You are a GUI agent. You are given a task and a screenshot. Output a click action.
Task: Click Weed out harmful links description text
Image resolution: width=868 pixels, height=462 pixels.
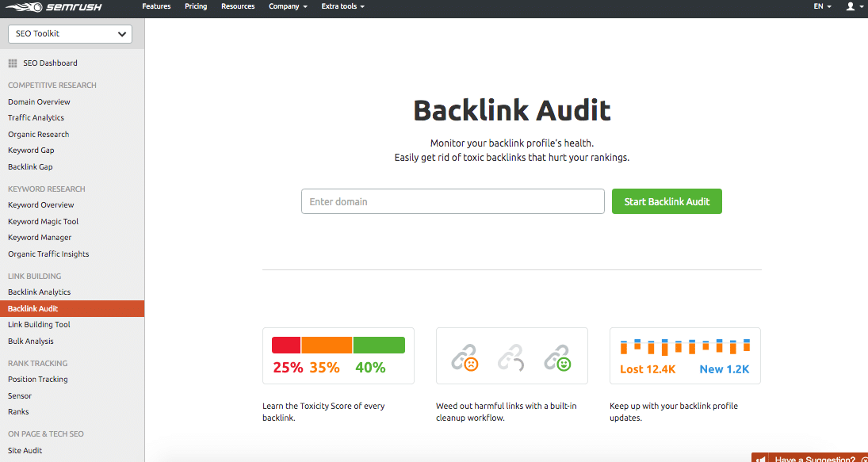pyautogui.click(x=507, y=412)
